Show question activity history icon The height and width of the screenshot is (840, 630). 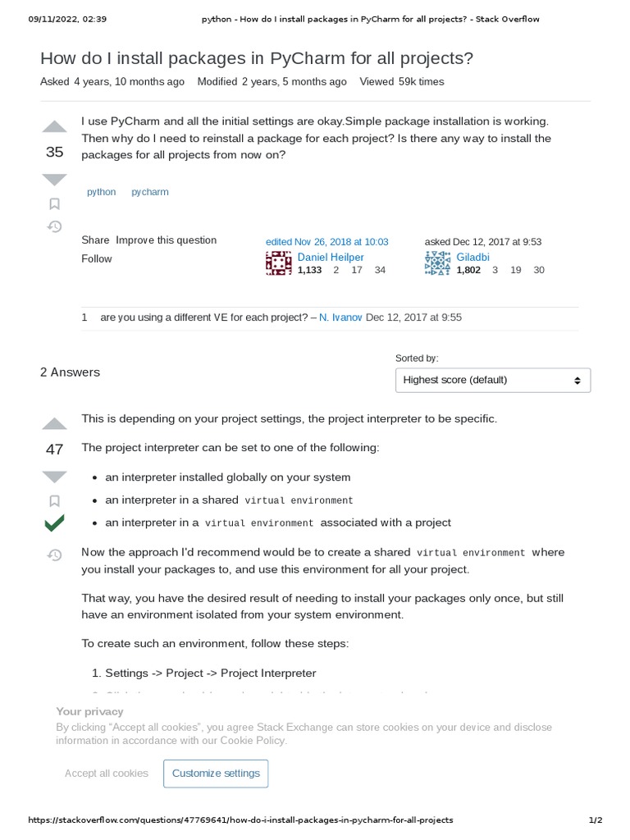54,226
